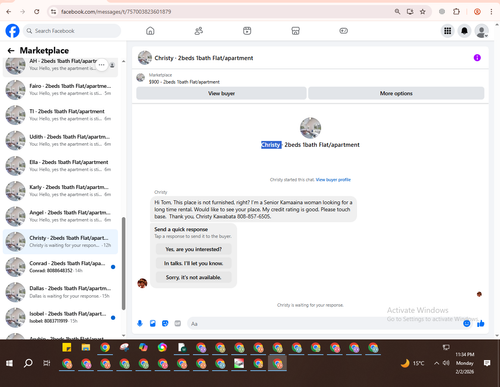Open the Conrad conversation with unread dot
The width and height of the screenshot is (500, 387).
click(x=60, y=267)
